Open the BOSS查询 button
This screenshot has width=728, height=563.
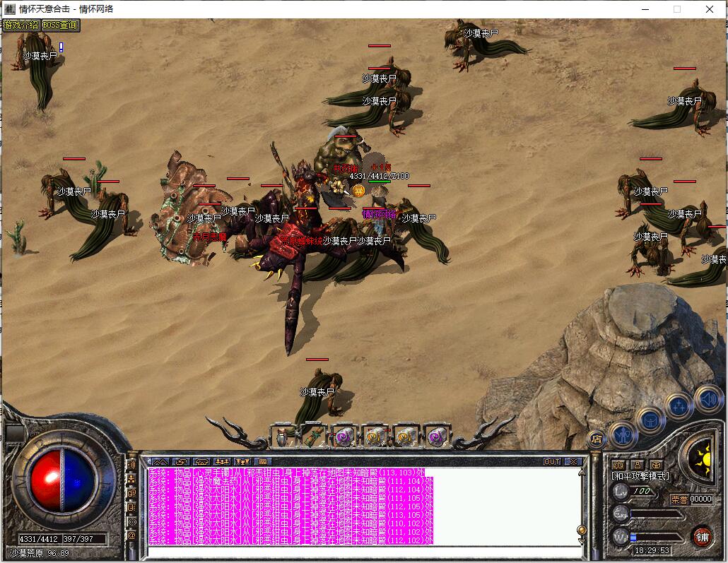60,25
